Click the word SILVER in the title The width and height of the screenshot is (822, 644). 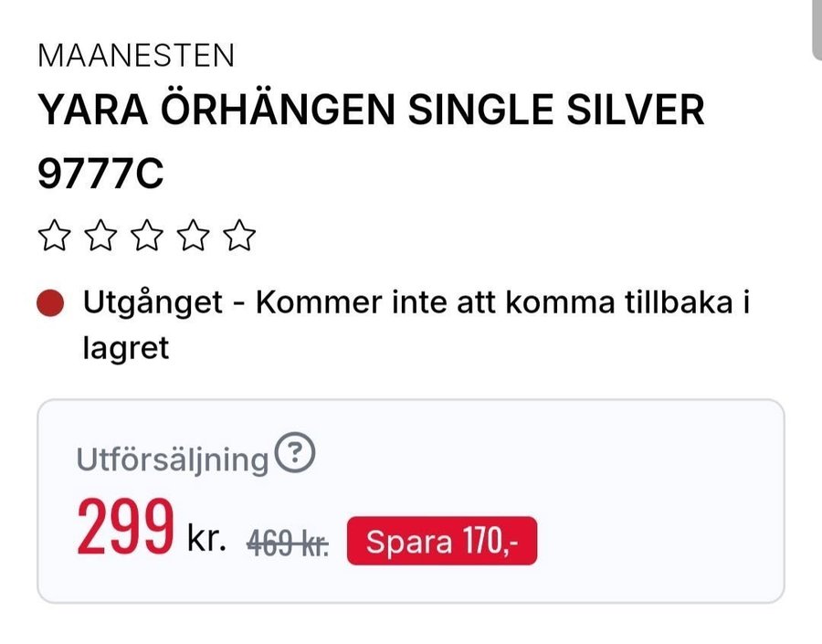[636, 110]
